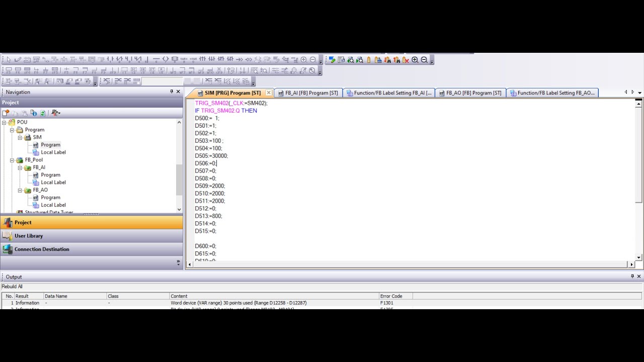Collapse the Program folder node
The width and height of the screenshot is (644, 362).
point(12,130)
